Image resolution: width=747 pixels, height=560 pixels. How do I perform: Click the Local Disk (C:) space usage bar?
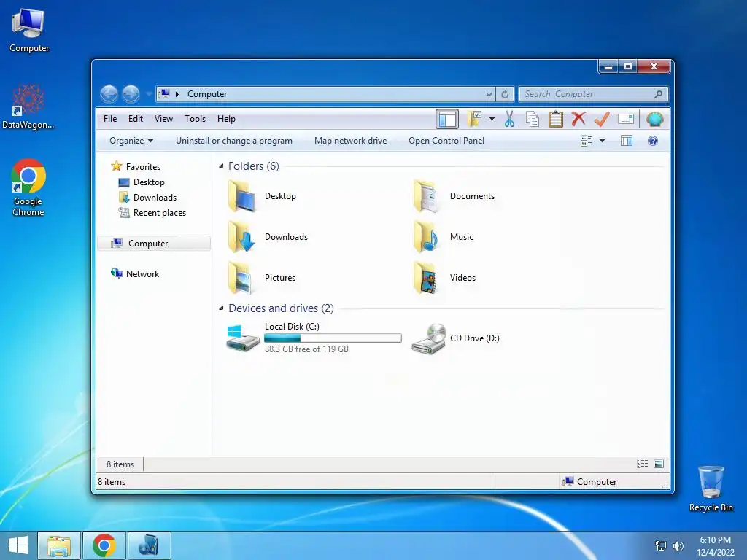tap(333, 338)
